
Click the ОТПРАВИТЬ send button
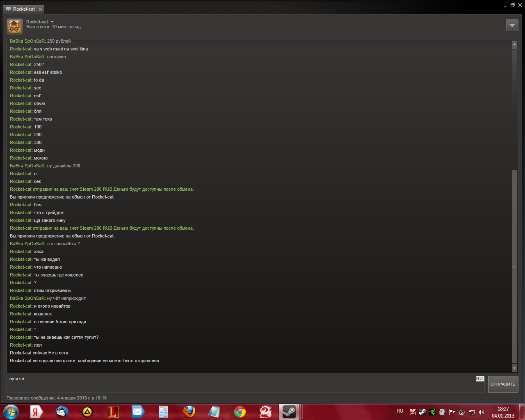click(503, 384)
